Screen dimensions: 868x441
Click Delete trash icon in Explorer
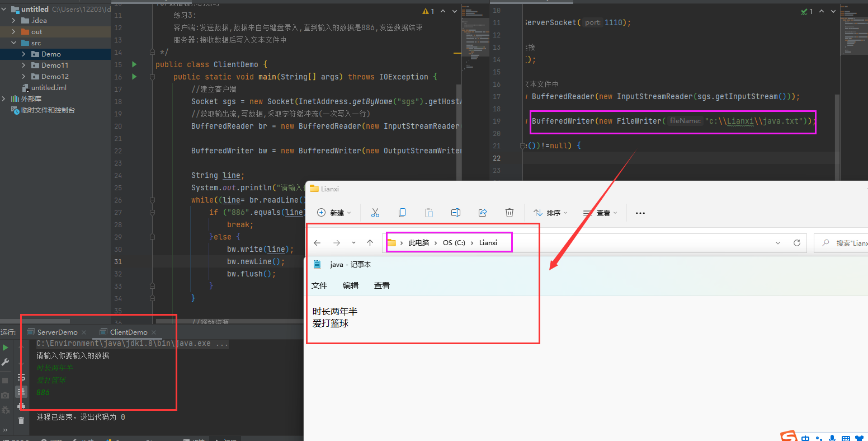tap(510, 213)
